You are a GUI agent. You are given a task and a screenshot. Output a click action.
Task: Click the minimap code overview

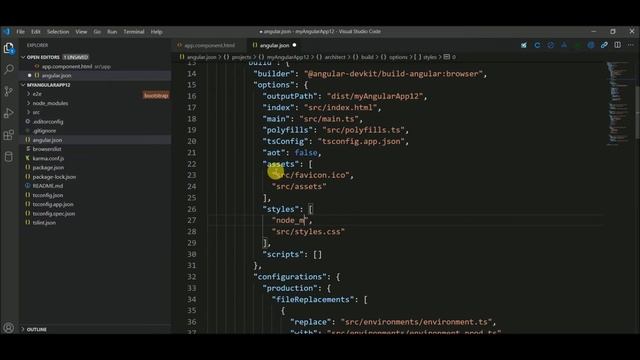[619, 104]
